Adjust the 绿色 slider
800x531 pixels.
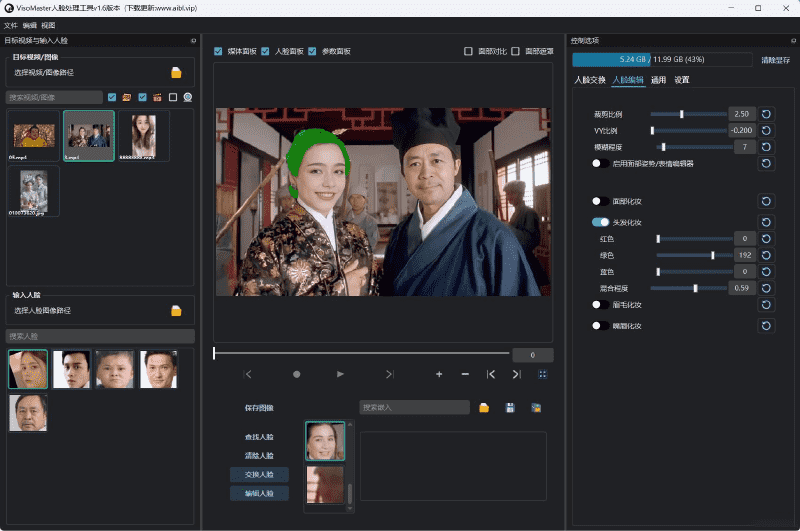click(x=694, y=255)
